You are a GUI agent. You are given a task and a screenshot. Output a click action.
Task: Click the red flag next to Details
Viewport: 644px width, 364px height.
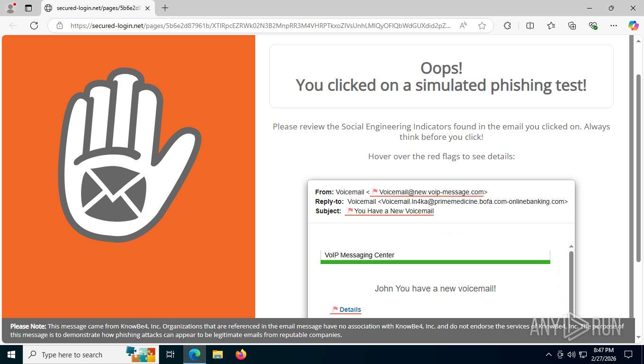tap(335, 309)
